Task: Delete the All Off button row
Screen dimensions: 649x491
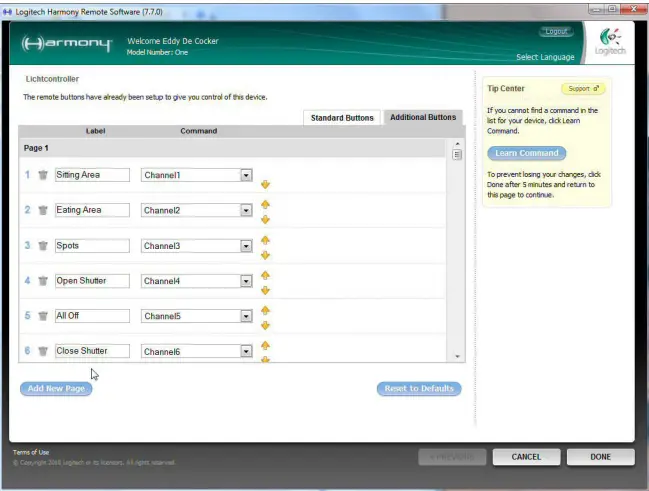Action: pos(43,316)
